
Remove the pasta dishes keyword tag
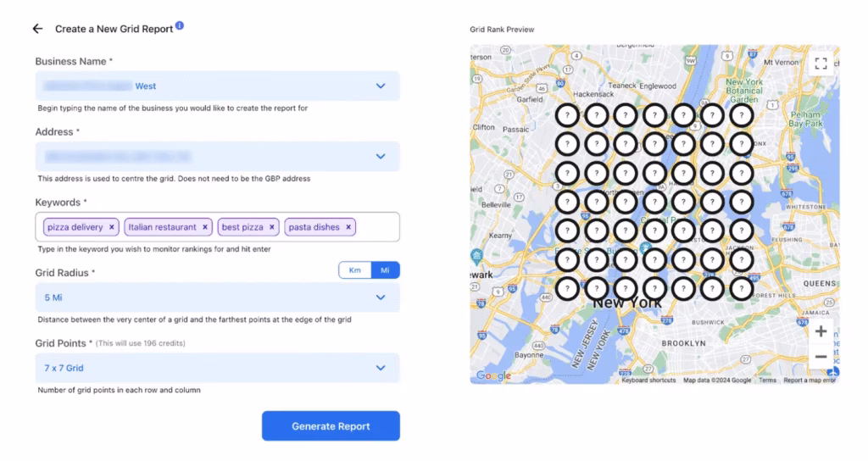[348, 227]
